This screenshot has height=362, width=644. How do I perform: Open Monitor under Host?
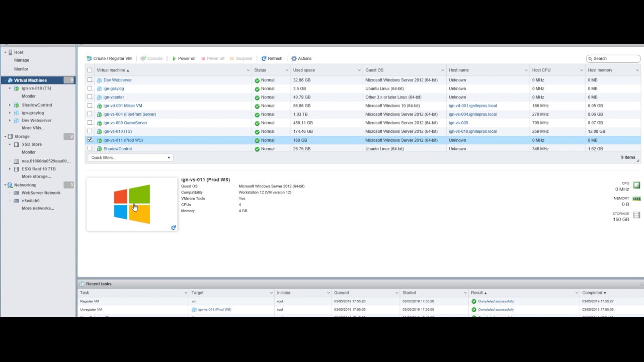tap(21, 69)
